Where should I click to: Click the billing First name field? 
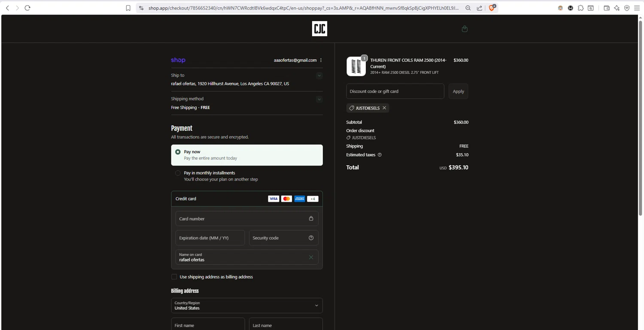point(208,324)
